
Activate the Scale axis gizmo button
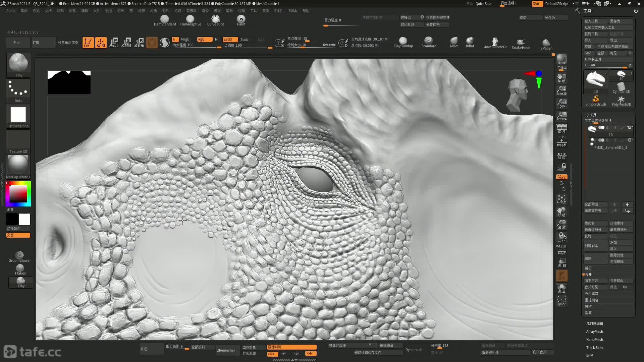pyautogui.click(x=126, y=43)
